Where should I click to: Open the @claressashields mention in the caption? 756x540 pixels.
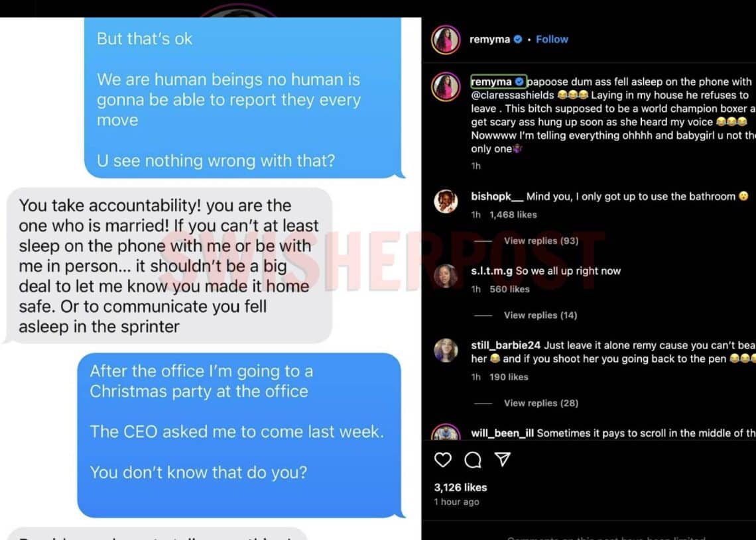pyautogui.click(x=513, y=95)
